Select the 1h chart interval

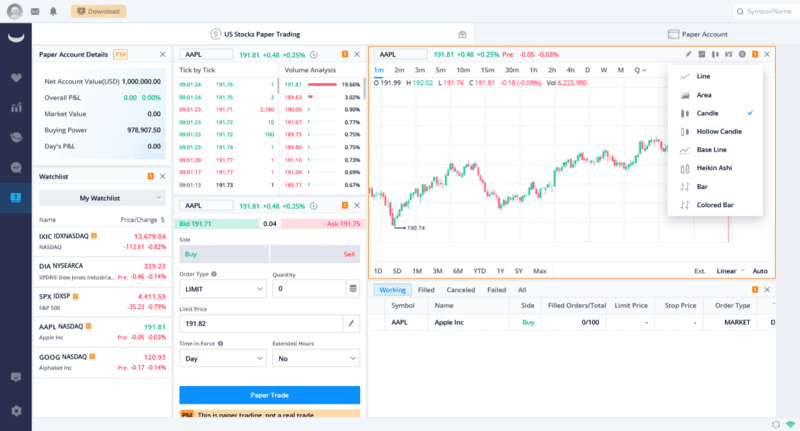(x=533, y=70)
